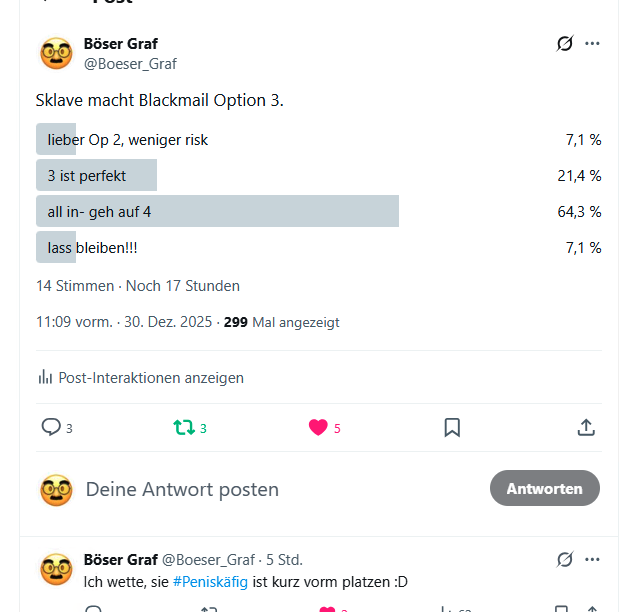Open the three-dot menu on the main post
The image size is (635, 612).
(593, 43)
